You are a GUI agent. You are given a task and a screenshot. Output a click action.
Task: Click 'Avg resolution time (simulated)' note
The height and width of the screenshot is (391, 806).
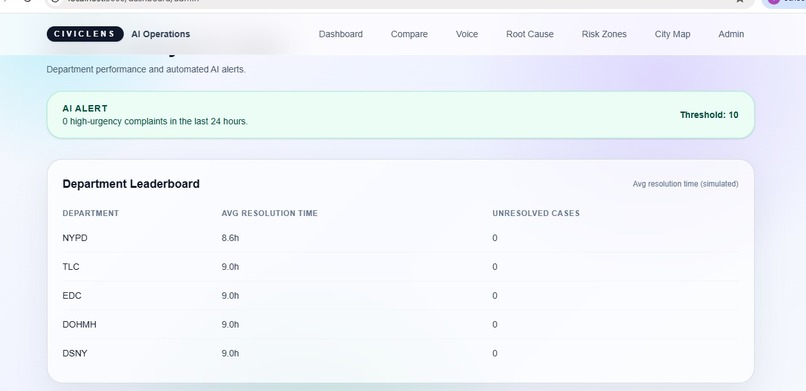[x=685, y=184]
